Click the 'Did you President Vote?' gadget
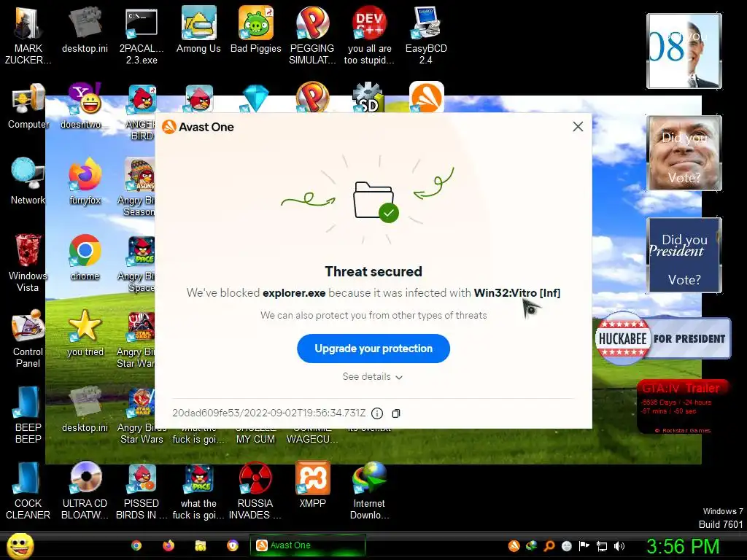This screenshot has height=560, width=747. (684, 254)
